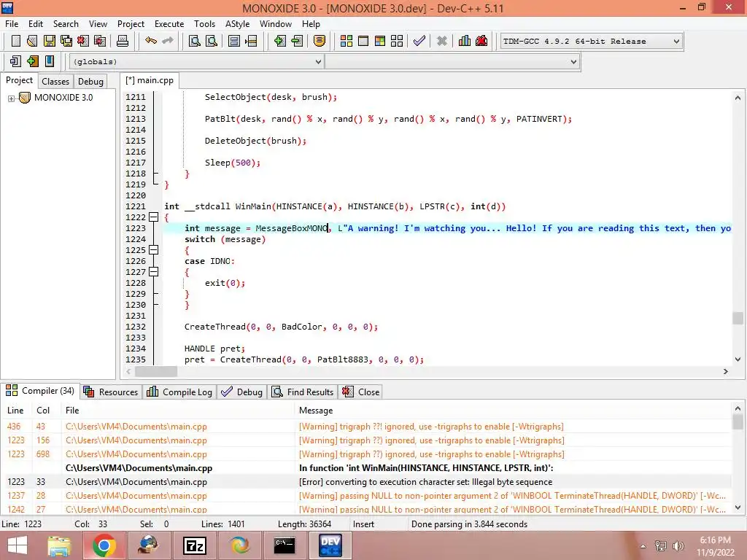This screenshot has width=747, height=560.
Task: Open the File menu
Action: click(x=12, y=24)
